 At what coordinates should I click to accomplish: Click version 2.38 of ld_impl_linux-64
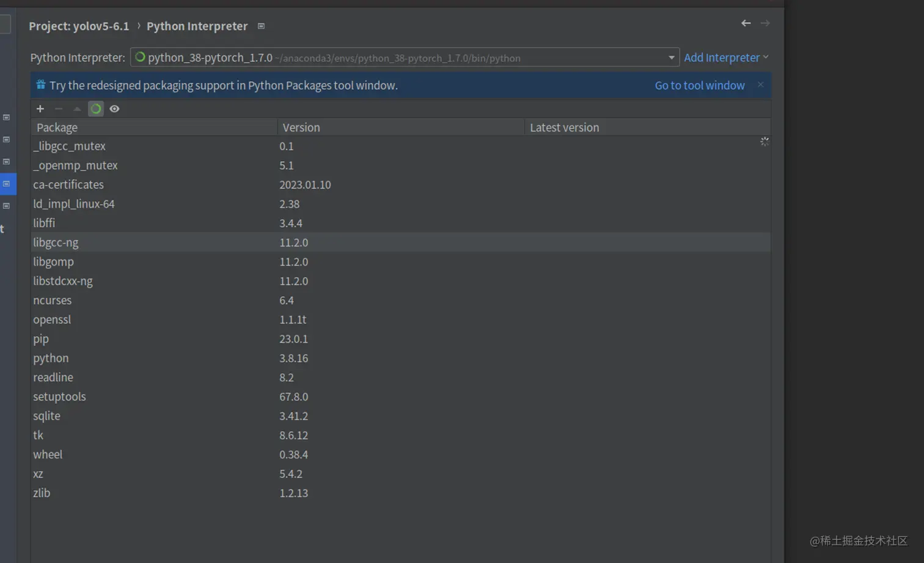(x=289, y=204)
